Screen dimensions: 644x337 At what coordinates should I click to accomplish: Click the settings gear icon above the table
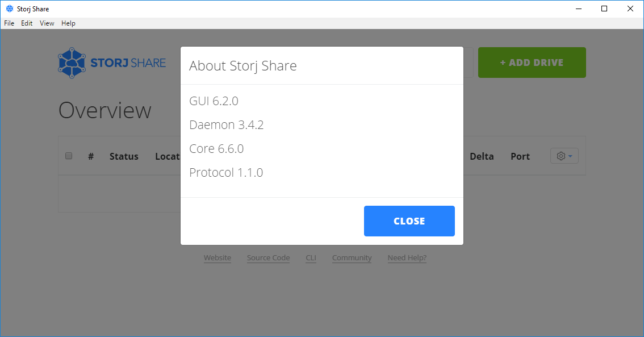(561, 155)
